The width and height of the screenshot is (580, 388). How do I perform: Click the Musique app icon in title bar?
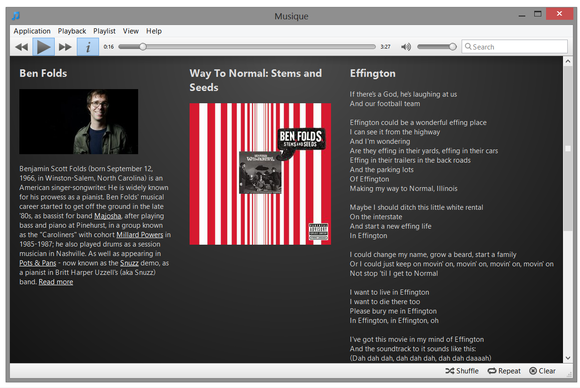click(x=16, y=16)
